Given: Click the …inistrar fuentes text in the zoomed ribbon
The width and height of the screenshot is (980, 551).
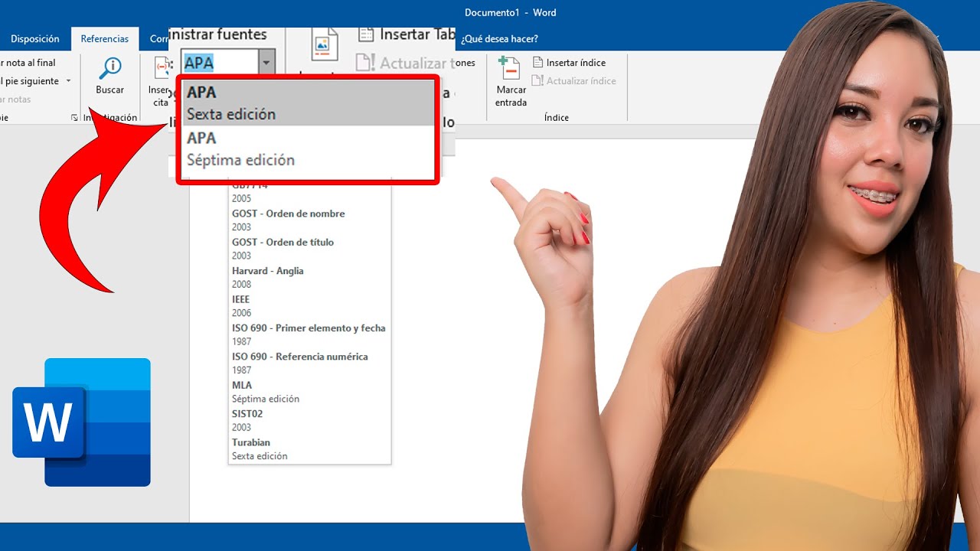Looking at the screenshot, I should [x=217, y=34].
